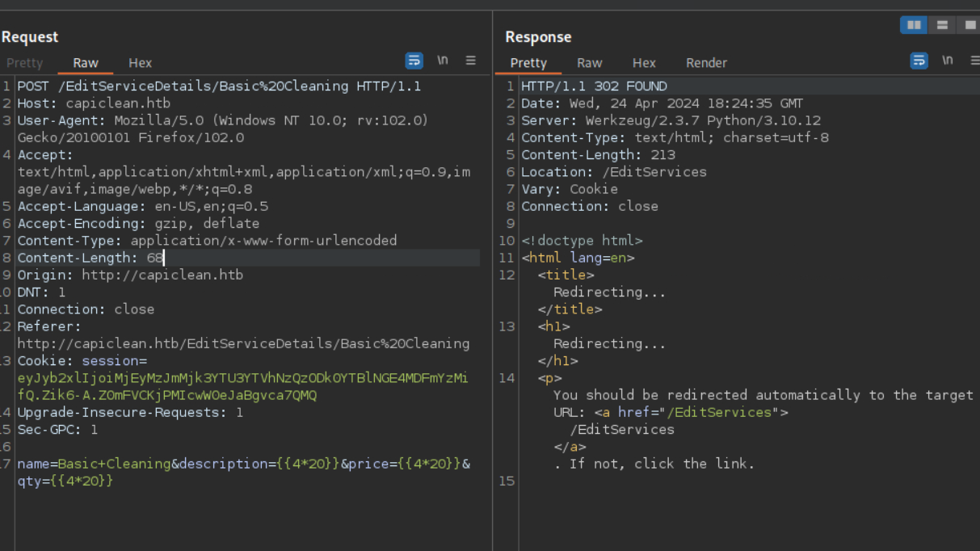Open the Response Raw tab
Image resolution: width=980 pixels, height=551 pixels.
589,63
